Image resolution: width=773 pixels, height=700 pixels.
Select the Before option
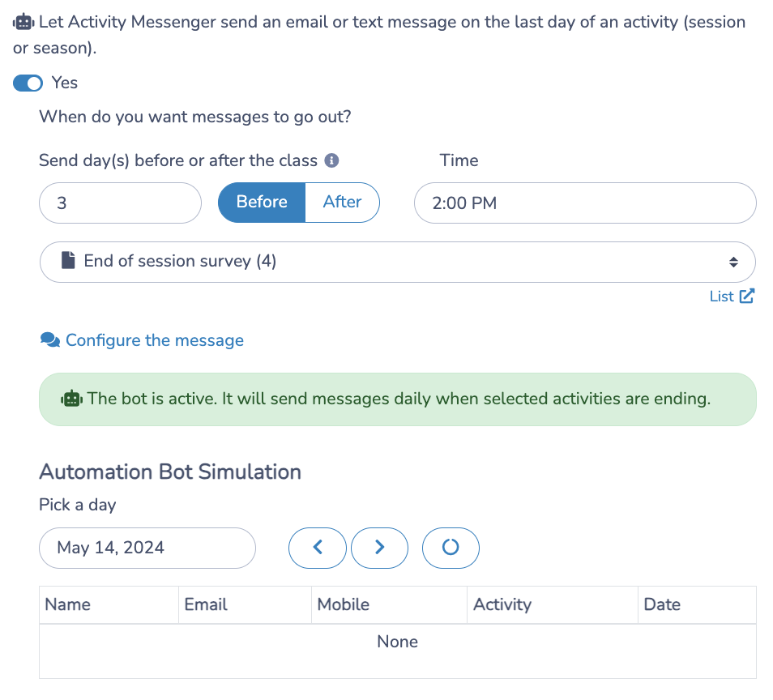[262, 203]
